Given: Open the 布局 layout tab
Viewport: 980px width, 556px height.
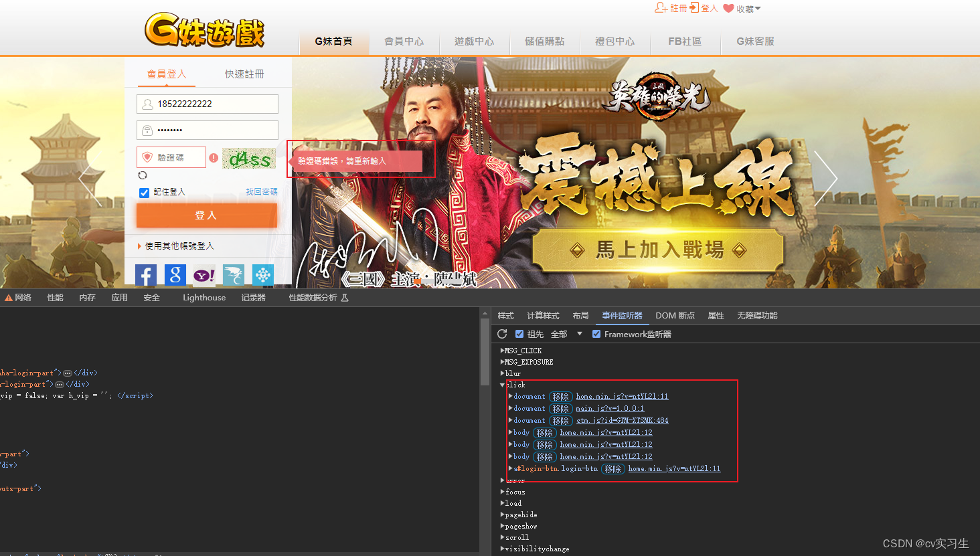Looking at the screenshot, I should (580, 316).
